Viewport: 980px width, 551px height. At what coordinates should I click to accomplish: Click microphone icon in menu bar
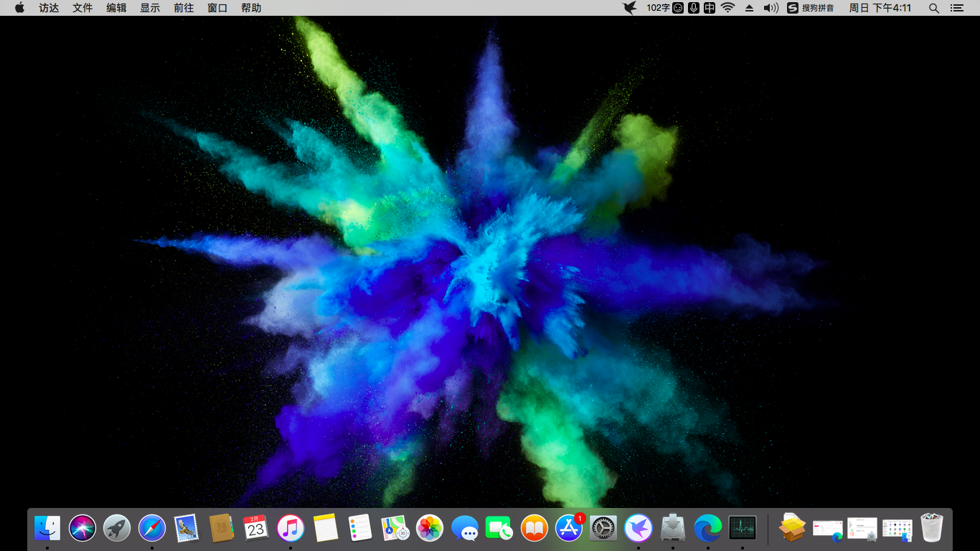click(x=694, y=8)
